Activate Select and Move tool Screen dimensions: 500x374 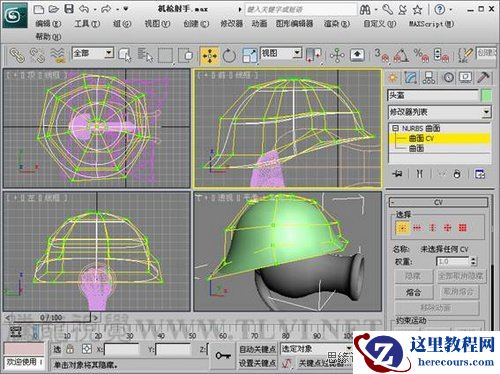[209, 55]
